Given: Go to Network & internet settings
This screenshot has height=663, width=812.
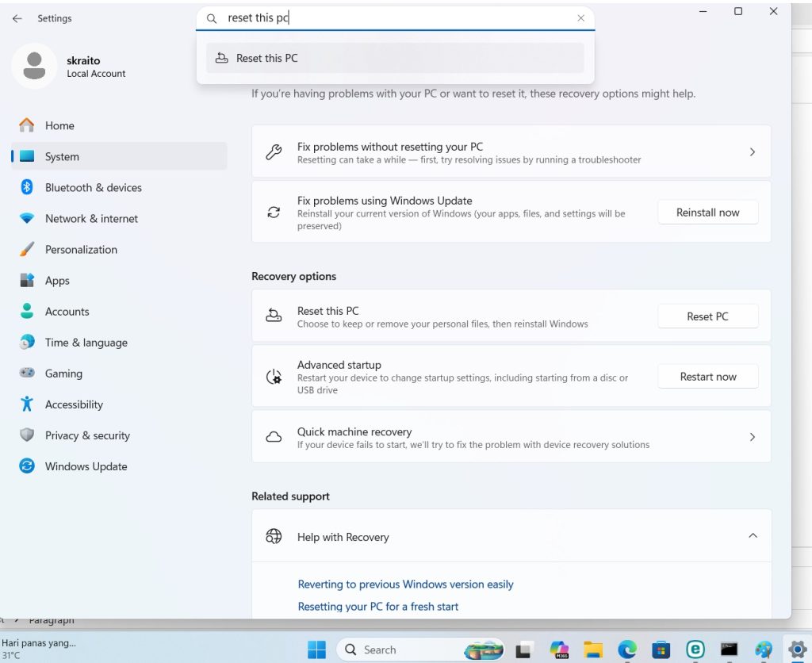Looking at the screenshot, I should (119, 219).
